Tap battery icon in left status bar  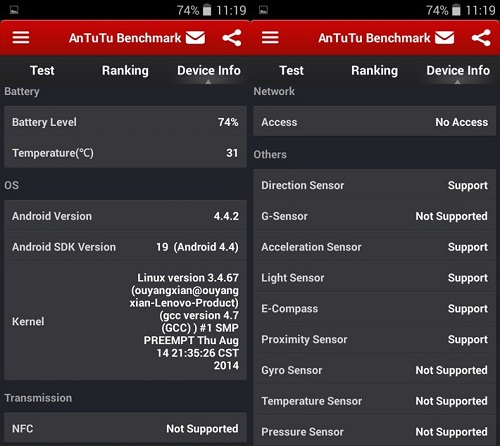tap(207, 10)
